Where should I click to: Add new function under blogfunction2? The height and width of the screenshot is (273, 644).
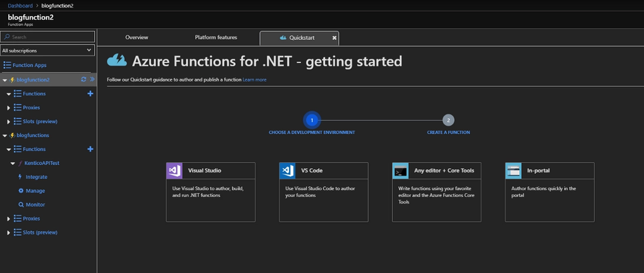pyautogui.click(x=90, y=94)
